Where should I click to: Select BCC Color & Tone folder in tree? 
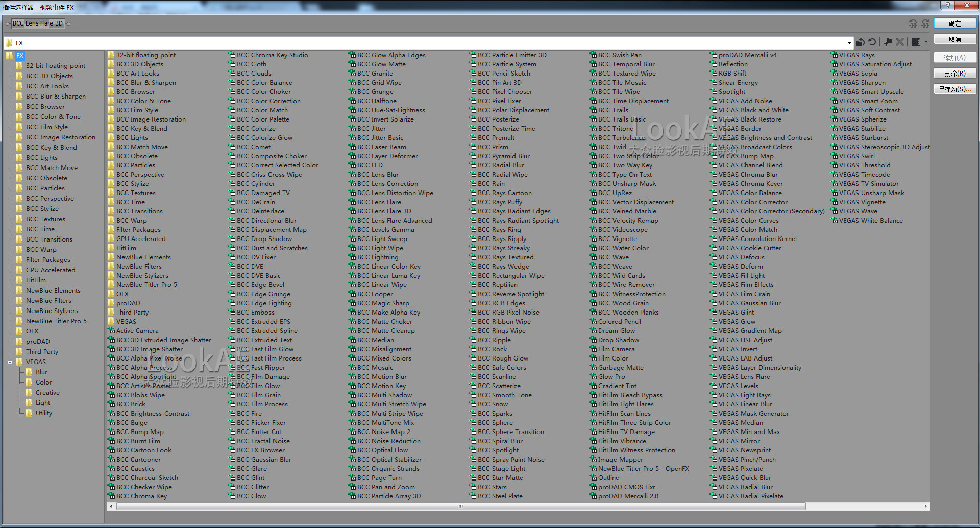[53, 117]
